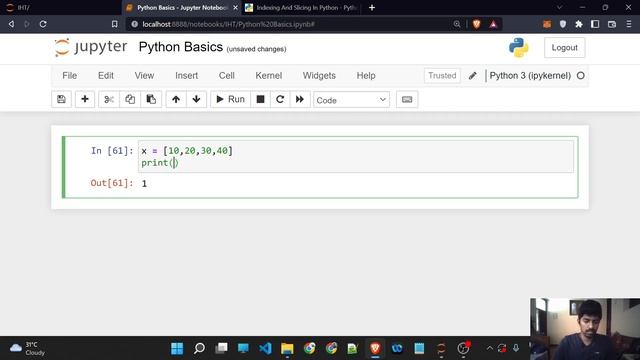Screen dimensions: 640x360
Task: Open the weather widget showing 31°C Cloudy
Action: click(27, 348)
